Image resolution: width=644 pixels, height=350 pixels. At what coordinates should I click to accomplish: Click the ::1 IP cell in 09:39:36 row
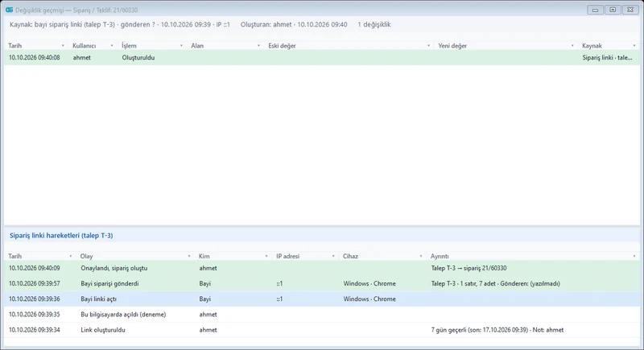pyautogui.click(x=279, y=299)
